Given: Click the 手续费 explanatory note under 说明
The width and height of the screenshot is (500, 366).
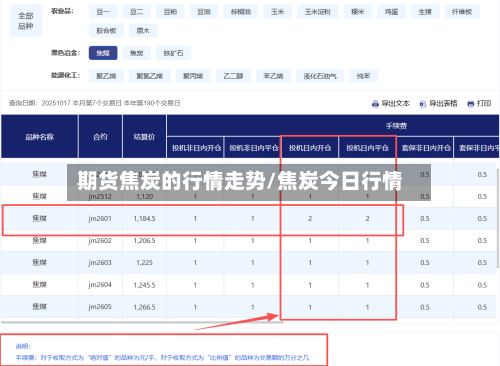Looking at the screenshot, I should pyautogui.click(x=162, y=358).
